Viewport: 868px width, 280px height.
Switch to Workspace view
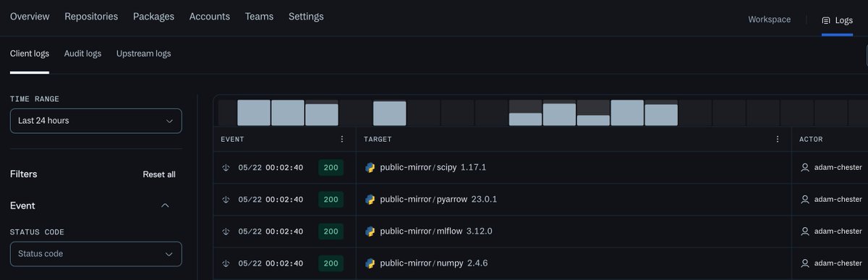tap(769, 20)
